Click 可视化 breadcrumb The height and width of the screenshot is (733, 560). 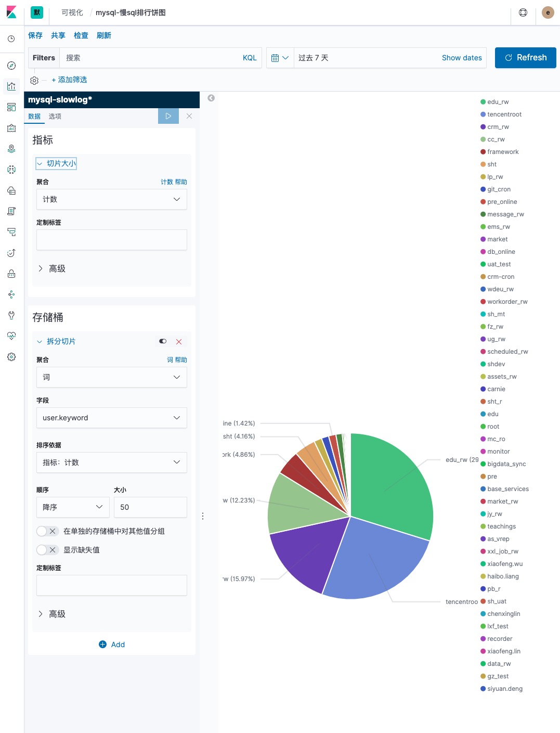click(x=72, y=12)
